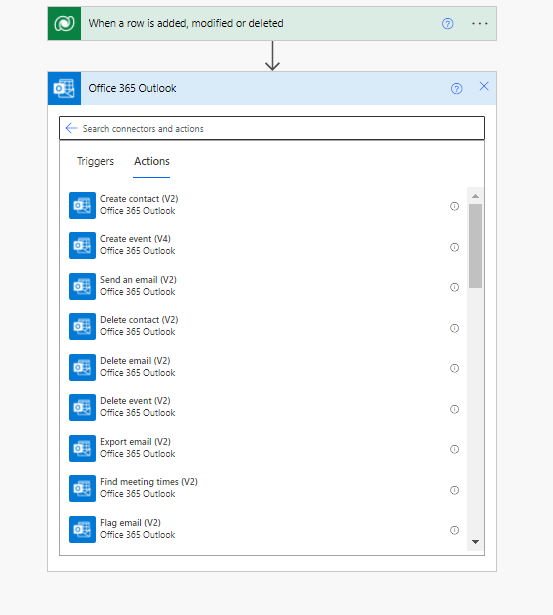Click the actions list scrollbar thumb
This screenshot has width=553, height=615.
[475, 246]
